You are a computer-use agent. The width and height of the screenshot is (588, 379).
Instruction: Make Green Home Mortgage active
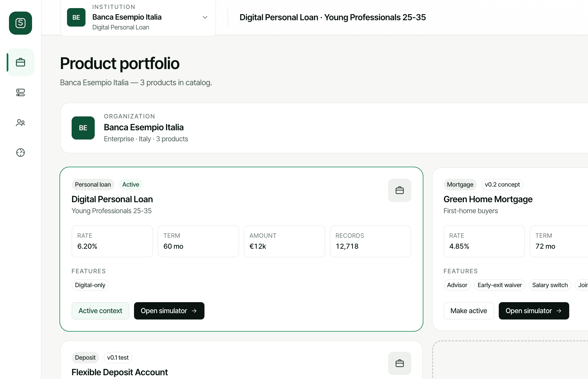tap(469, 311)
